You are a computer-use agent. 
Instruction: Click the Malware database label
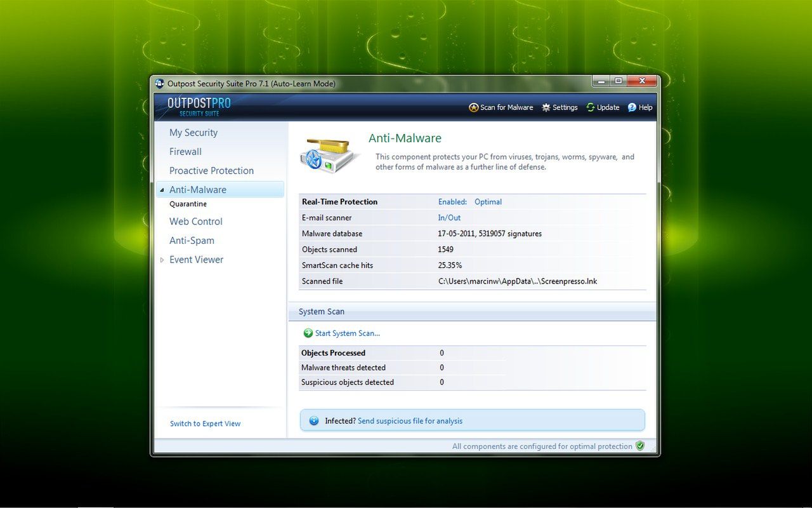tap(332, 234)
